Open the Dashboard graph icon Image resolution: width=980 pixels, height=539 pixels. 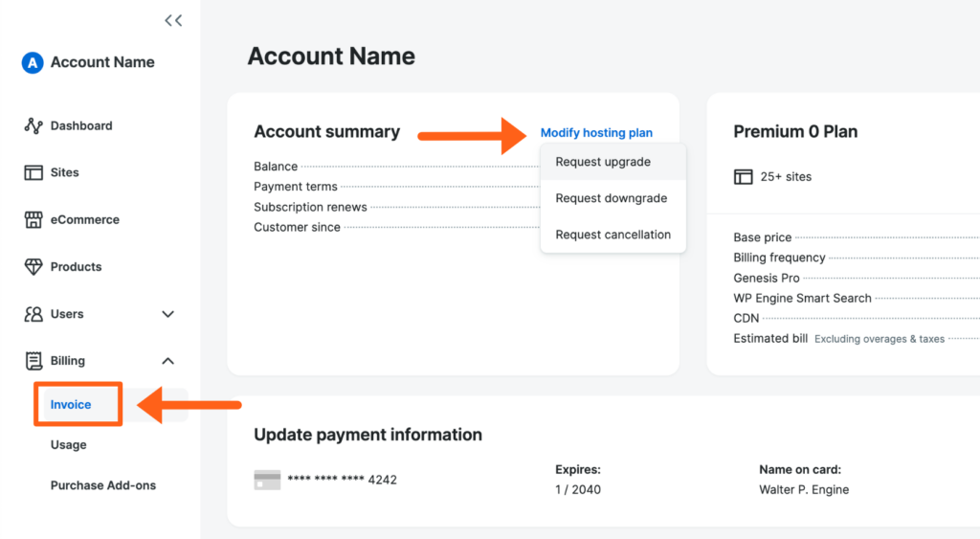coord(33,126)
